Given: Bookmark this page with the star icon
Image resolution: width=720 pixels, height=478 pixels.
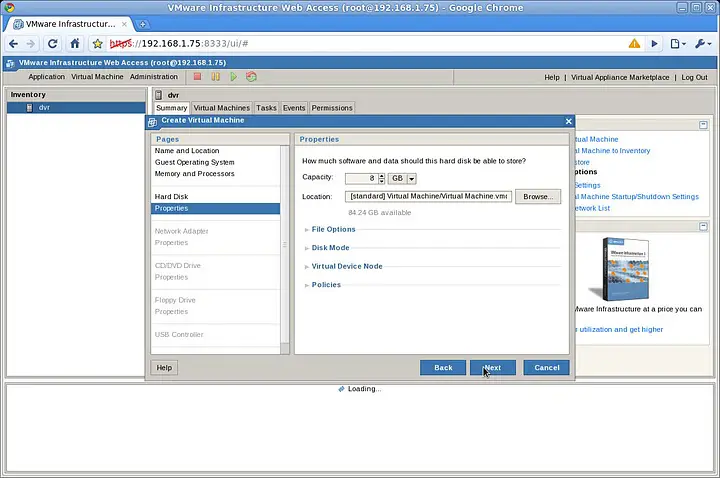Looking at the screenshot, I should tap(97, 44).
